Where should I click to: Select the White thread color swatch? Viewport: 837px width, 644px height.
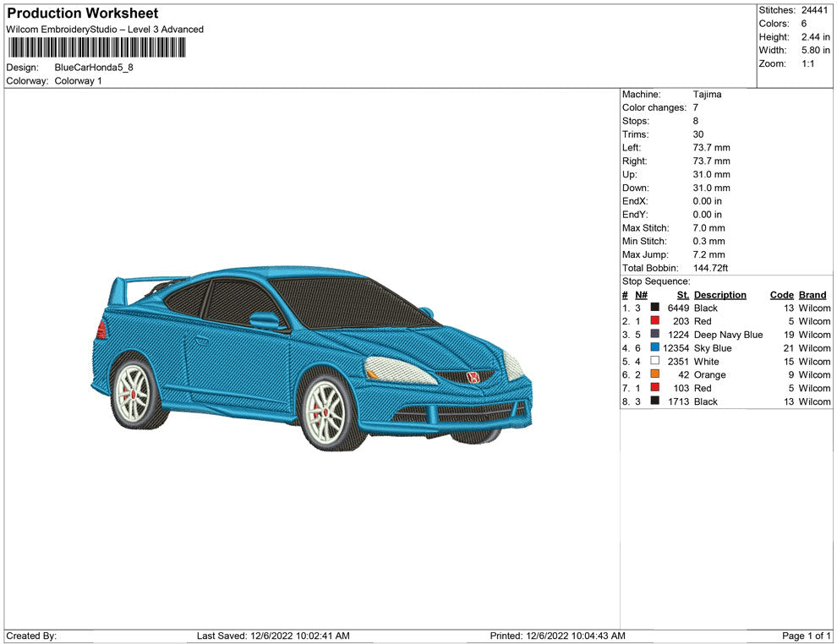coord(655,361)
